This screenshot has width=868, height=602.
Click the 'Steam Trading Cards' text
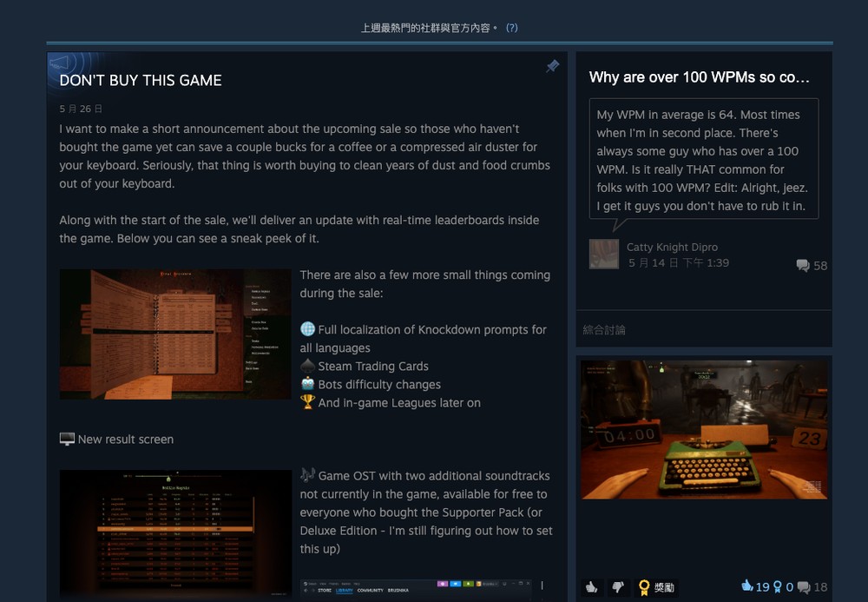point(373,366)
